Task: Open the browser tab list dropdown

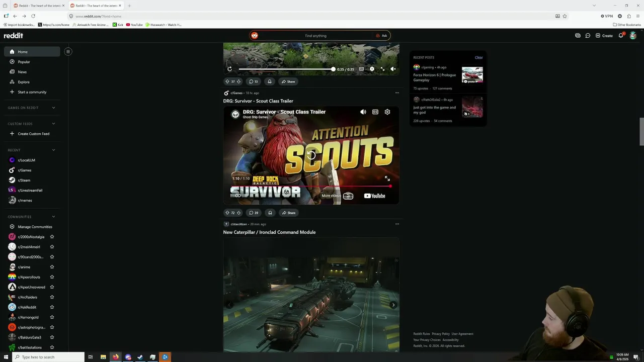Action: click(594, 6)
